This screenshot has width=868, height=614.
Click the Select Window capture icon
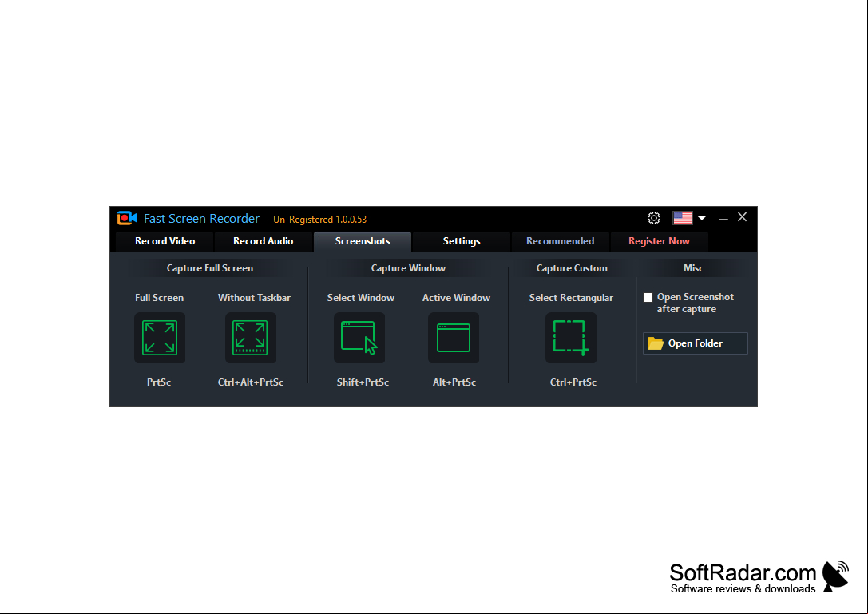coord(359,338)
